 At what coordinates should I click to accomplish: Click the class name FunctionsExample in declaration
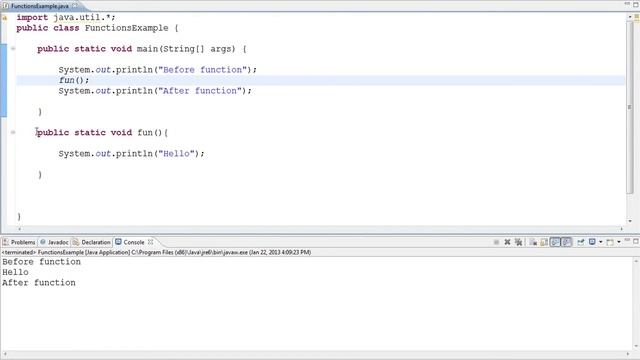127,28
